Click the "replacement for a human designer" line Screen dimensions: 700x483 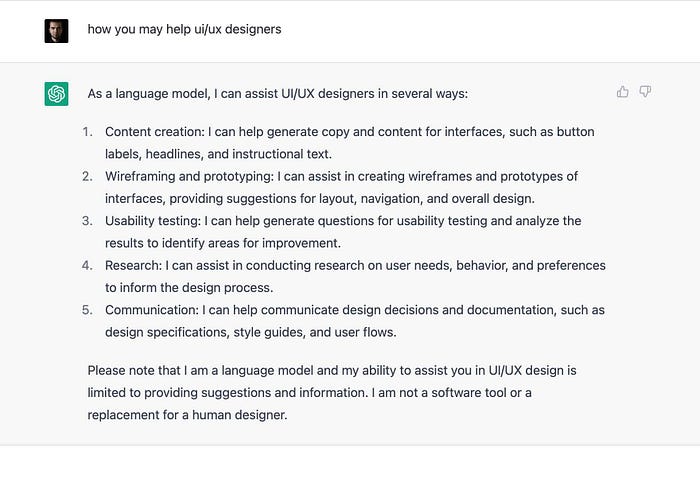point(188,415)
